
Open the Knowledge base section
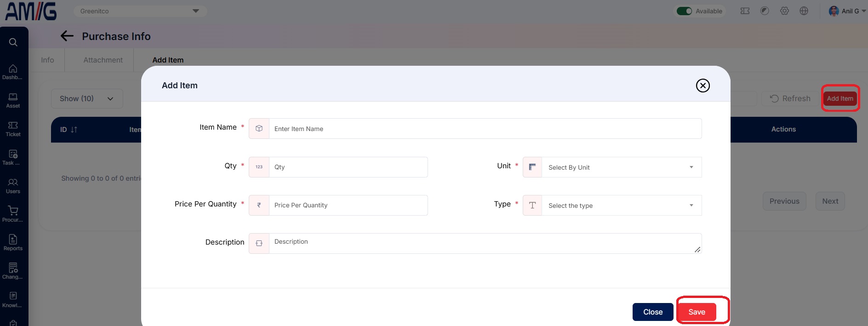tap(13, 300)
